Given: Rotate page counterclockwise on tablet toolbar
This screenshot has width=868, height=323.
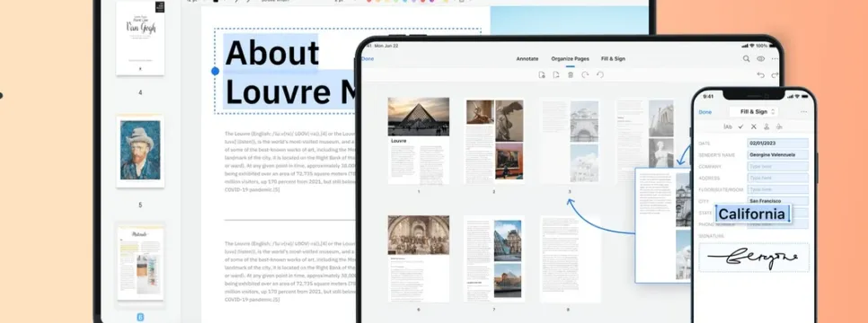Looking at the screenshot, I should (x=599, y=74).
